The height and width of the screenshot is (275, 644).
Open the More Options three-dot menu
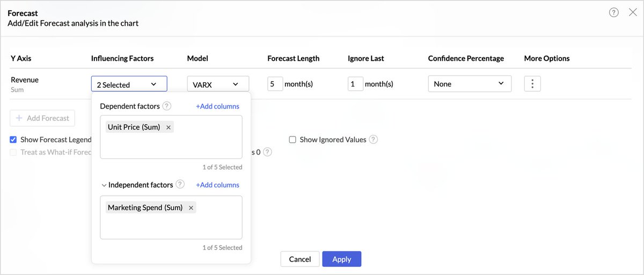pos(532,84)
